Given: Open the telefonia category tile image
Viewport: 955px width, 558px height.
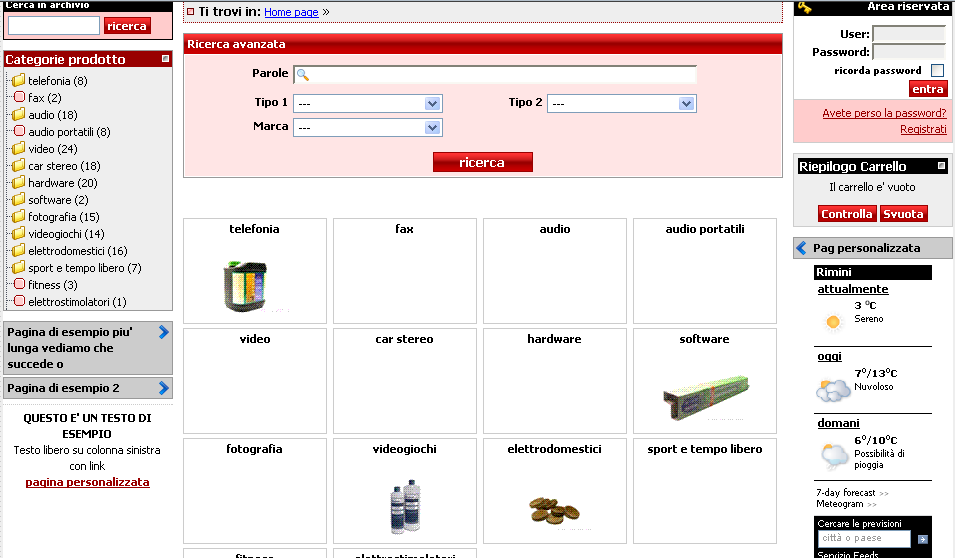Looking at the screenshot, I should (x=246, y=286).
